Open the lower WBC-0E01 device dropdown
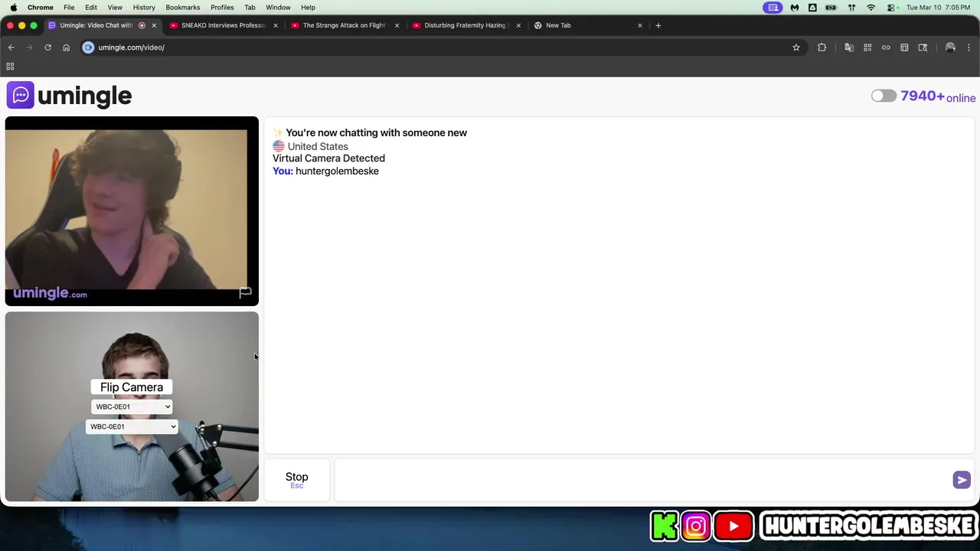 pos(132,426)
